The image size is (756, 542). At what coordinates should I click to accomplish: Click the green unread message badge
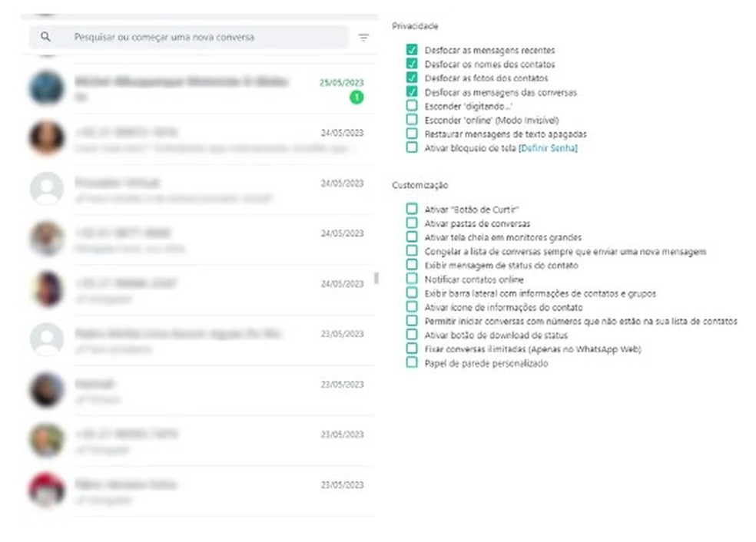(x=356, y=97)
